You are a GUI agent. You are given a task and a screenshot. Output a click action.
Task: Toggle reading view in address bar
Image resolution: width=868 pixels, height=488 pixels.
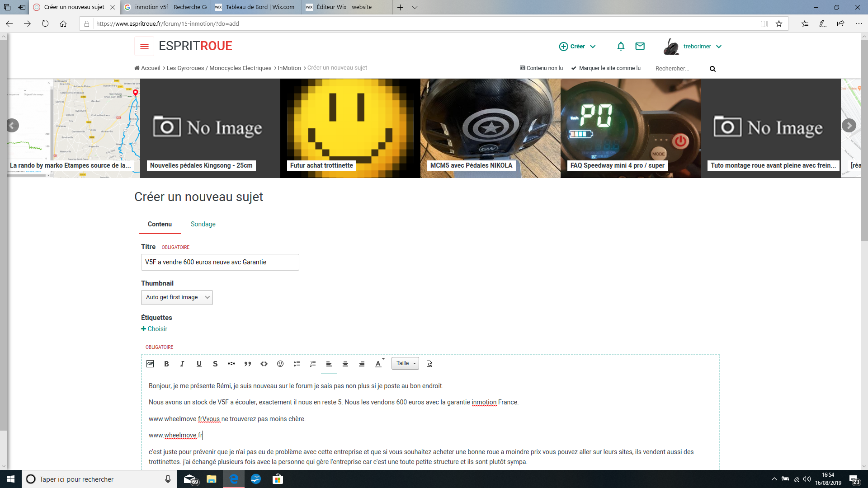pyautogui.click(x=764, y=23)
